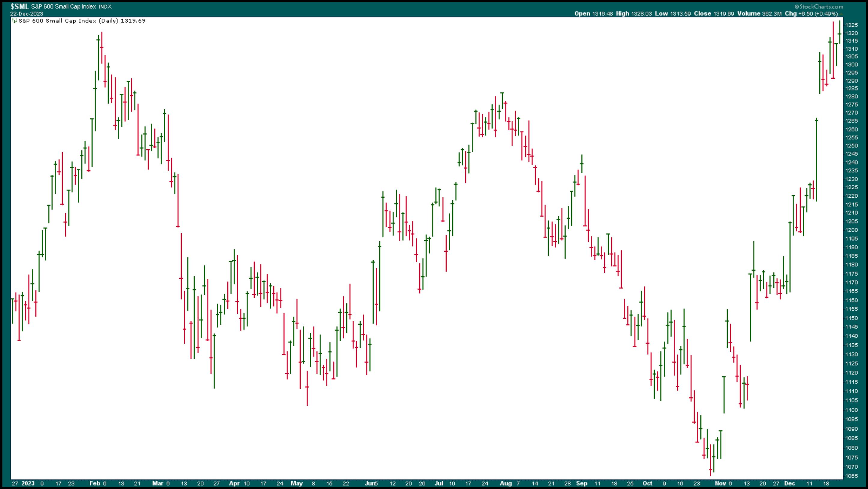Click the Feb month label on time axis
868x489 pixels.
(95, 483)
